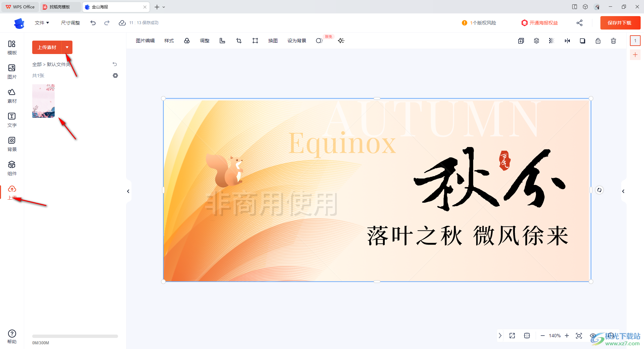Click the guides grid icon in zoom bar
Screen dimensions: 644x349
[527, 336]
